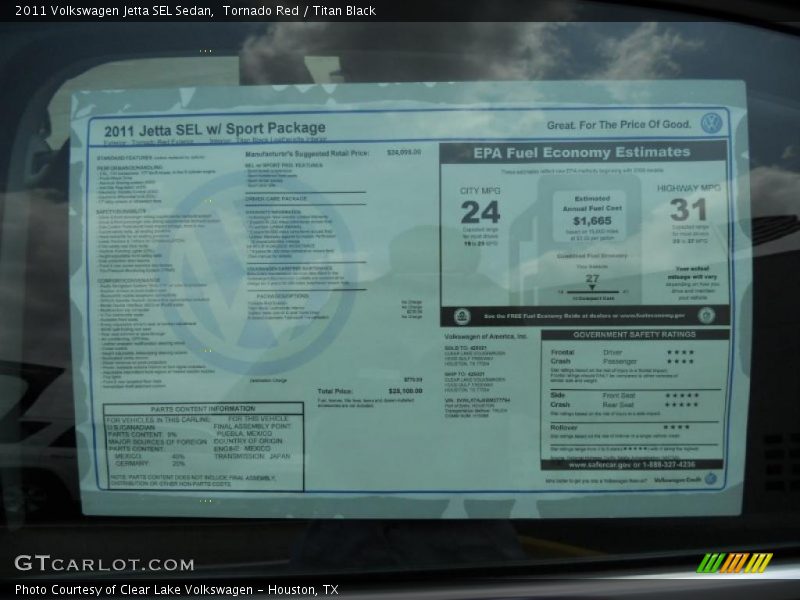The height and width of the screenshot is (600, 800).
Task: Click 'www.safercar.gov or 1-888-327-4236'
Action: click(632, 465)
